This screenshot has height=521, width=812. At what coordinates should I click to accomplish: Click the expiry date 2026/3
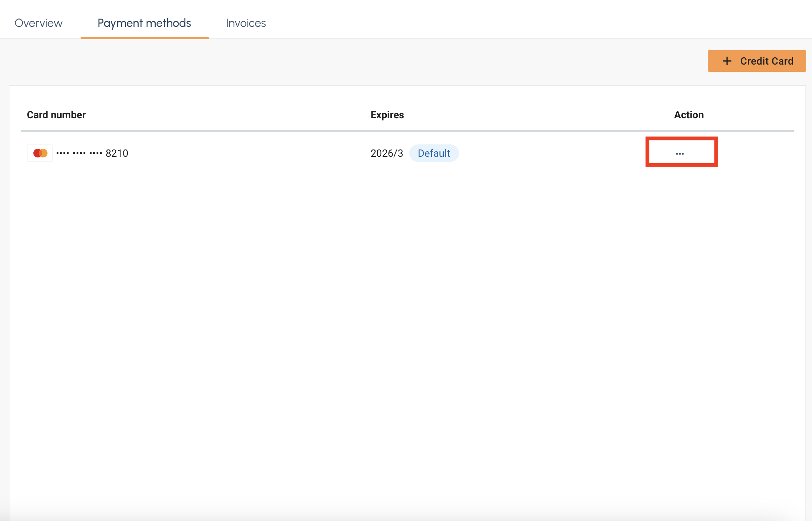386,153
